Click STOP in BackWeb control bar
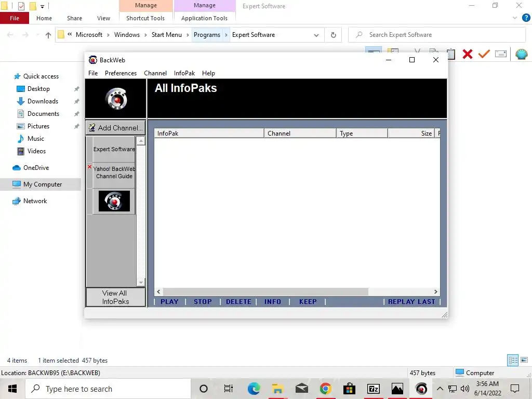 pyautogui.click(x=203, y=302)
